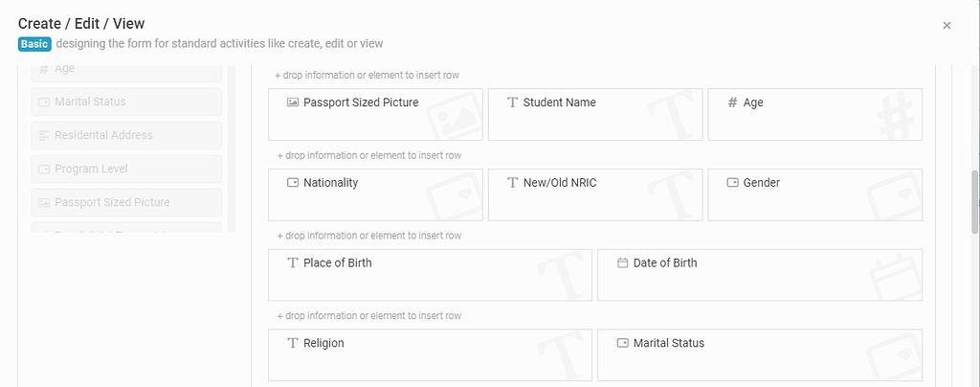Click the calendar icon beside Date of Birth

622,263
